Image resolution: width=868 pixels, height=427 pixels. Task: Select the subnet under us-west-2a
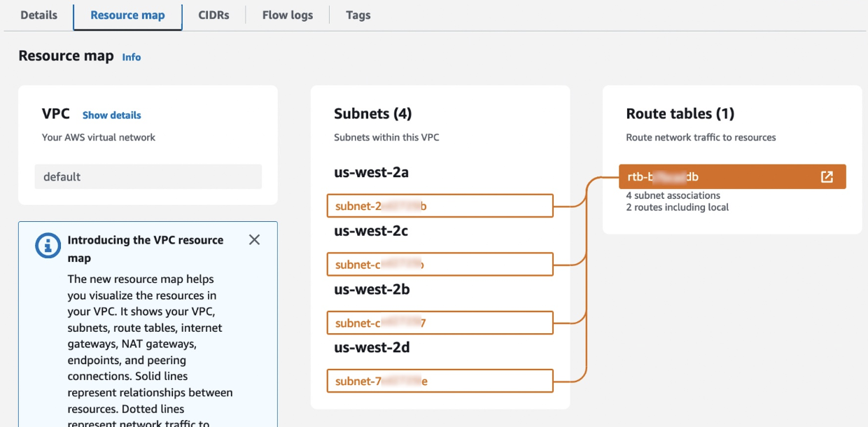(440, 206)
